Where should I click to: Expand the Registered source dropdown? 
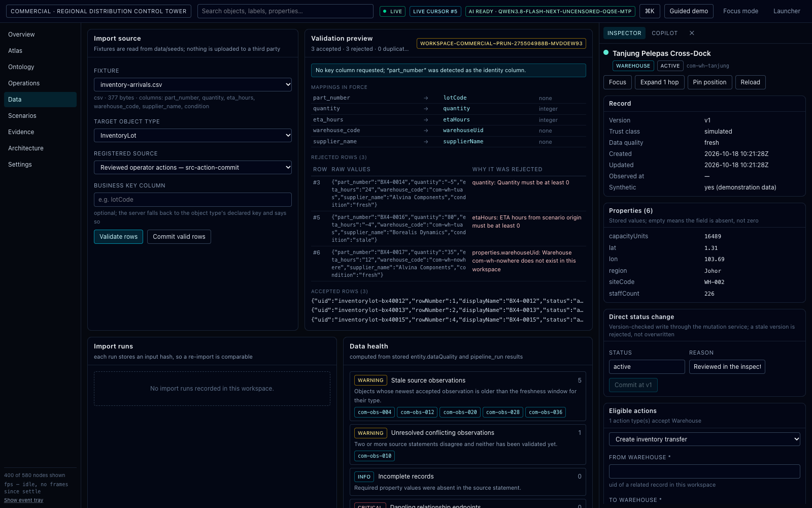click(x=193, y=168)
